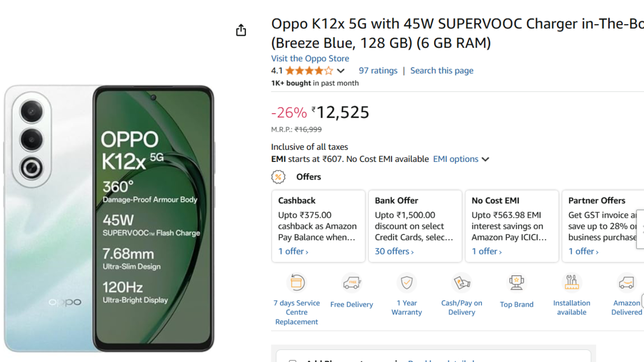Open the 30 offers Bank Offer link
This screenshot has height=362, width=644.
pos(394,251)
